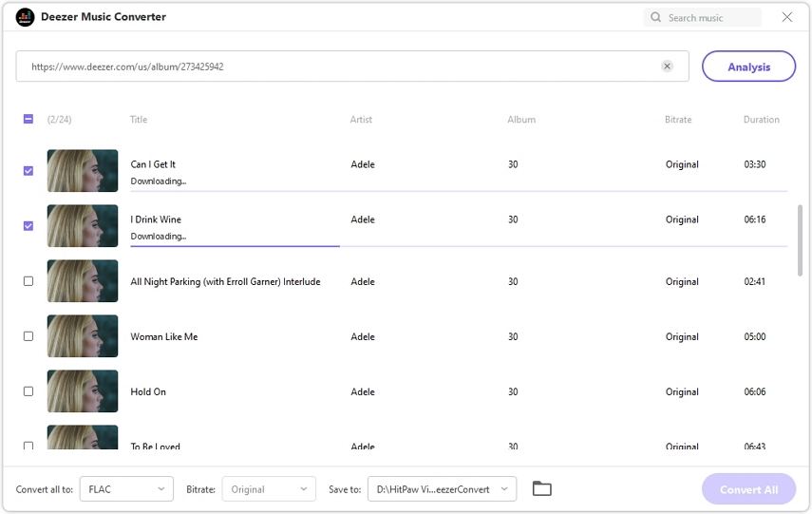Click the 02:41 duration value
The height and width of the screenshot is (514, 812).
[754, 281]
